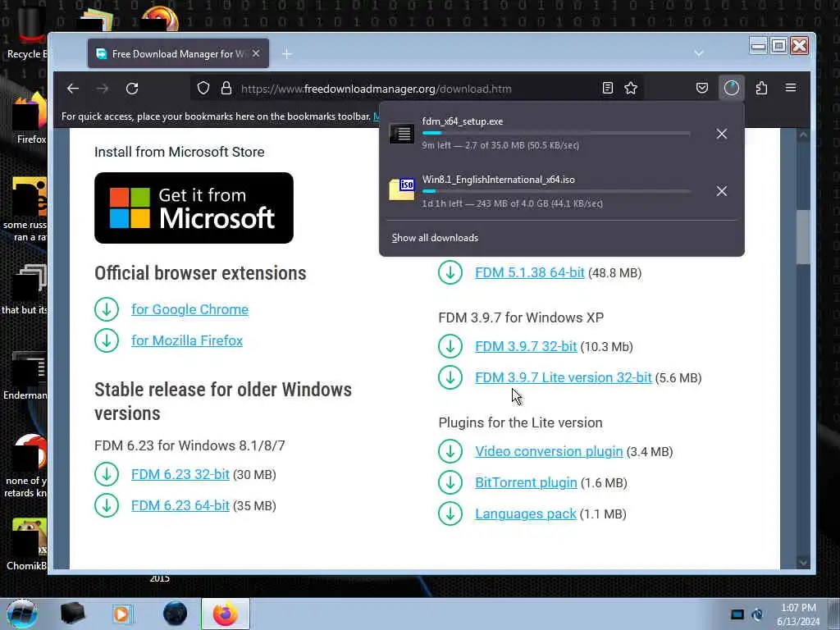Click the page vertical scrollbar thumb
The image size is (840, 630).
(x=803, y=237)
